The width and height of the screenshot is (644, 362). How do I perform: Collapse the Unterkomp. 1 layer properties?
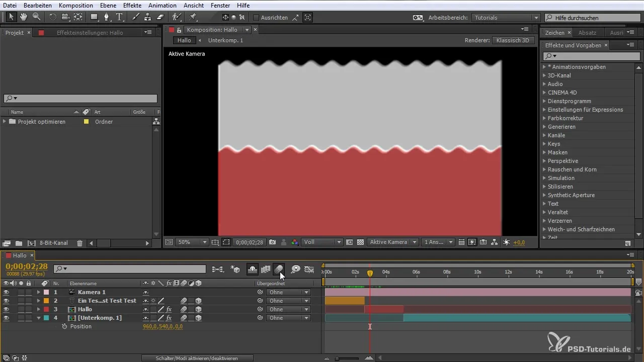pyautogui.click(x=38, y=318)
